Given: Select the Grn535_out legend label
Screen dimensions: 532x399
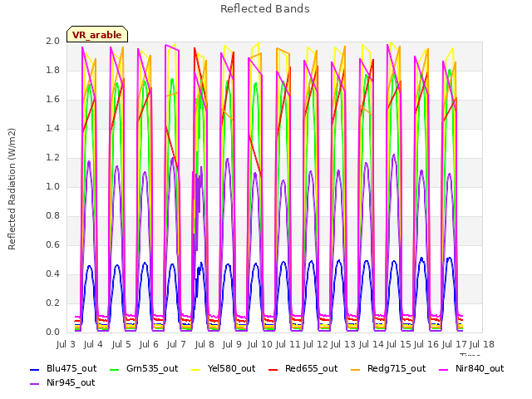Looking at the screenshot, I should [x=152, y=368].
